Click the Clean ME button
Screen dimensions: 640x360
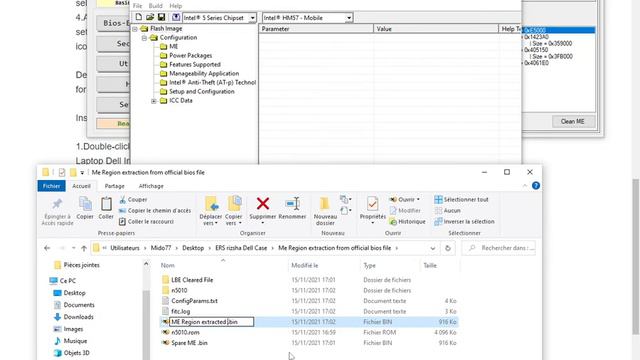[x=573, y=122]
